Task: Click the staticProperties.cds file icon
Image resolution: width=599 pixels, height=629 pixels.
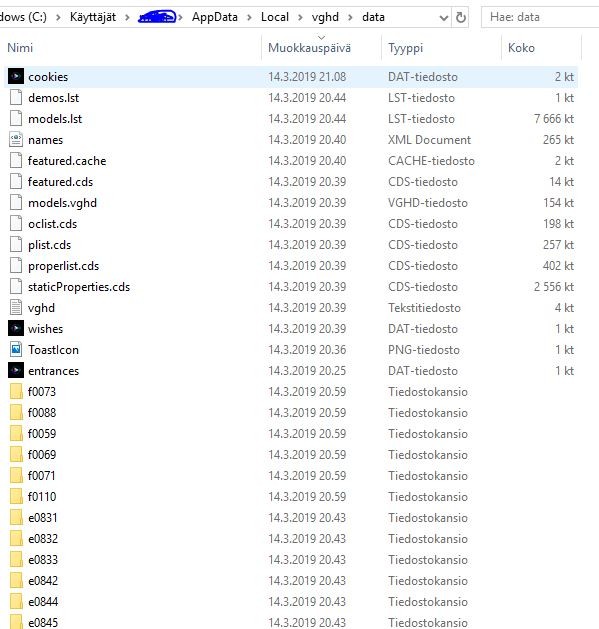Action: point(16,286)
